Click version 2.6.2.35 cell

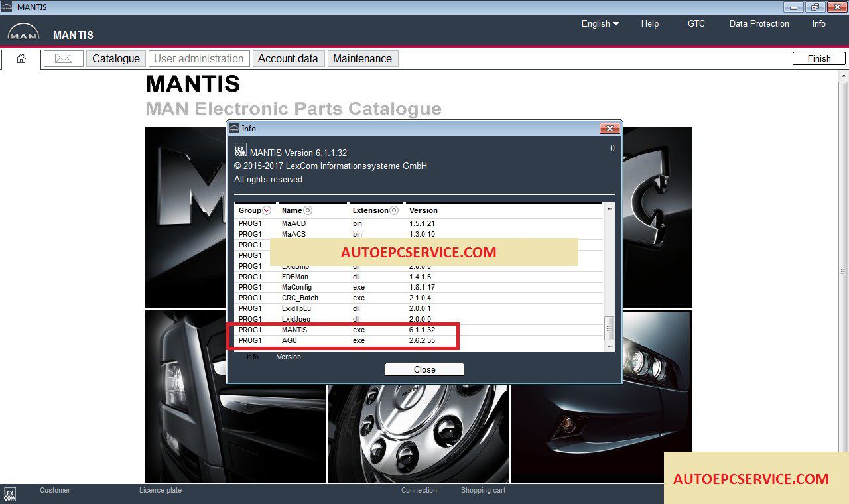tap(422, 340)
